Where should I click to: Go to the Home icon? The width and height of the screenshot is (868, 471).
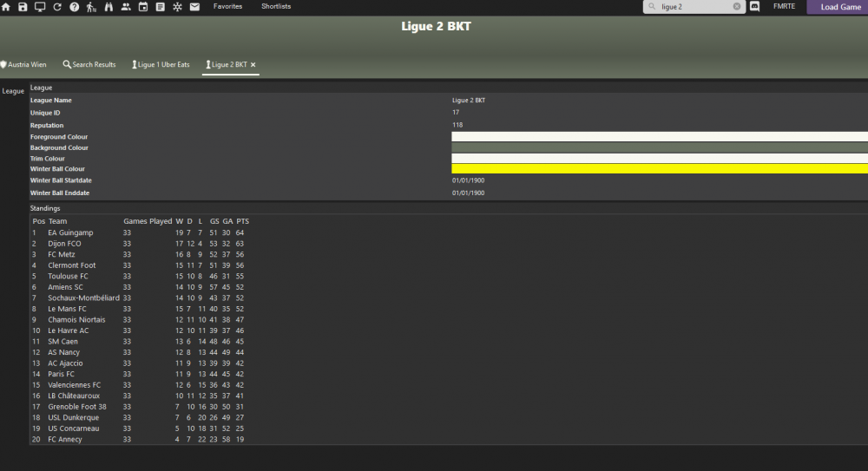pos(5,7)
